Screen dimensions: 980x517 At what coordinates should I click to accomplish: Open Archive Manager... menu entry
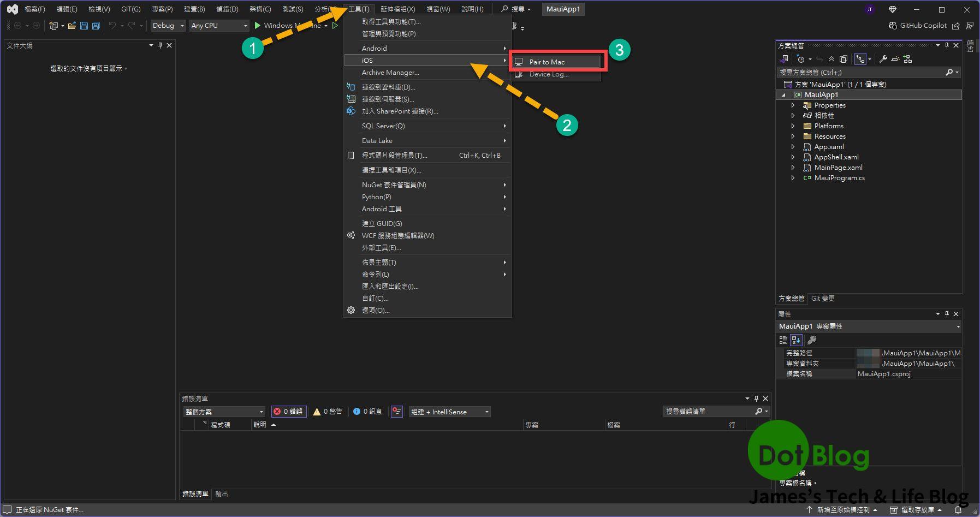(x=427, y=73)
